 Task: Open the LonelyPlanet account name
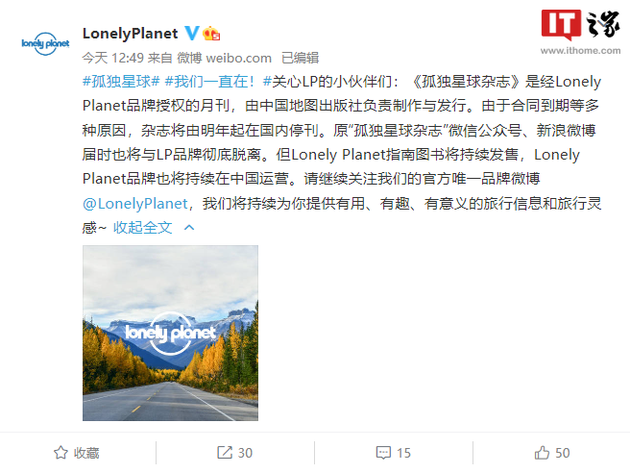pos(130,33)
